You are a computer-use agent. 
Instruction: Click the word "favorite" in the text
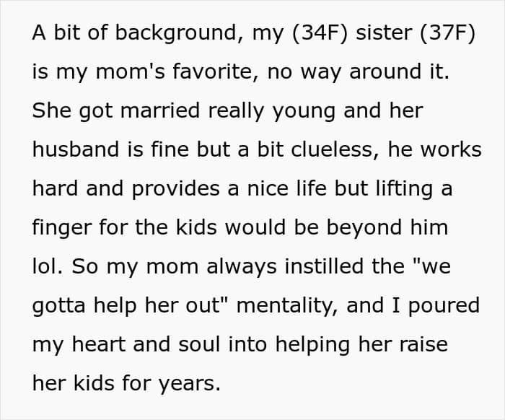(x=212, y=71)
